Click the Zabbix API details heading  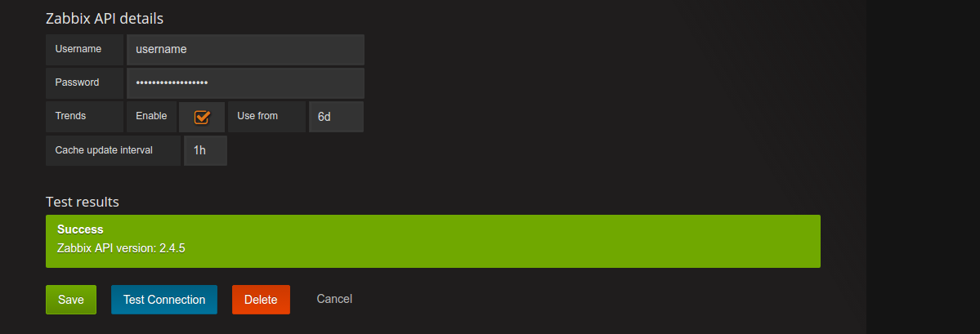pyautogui.click(x=105, y=18)
